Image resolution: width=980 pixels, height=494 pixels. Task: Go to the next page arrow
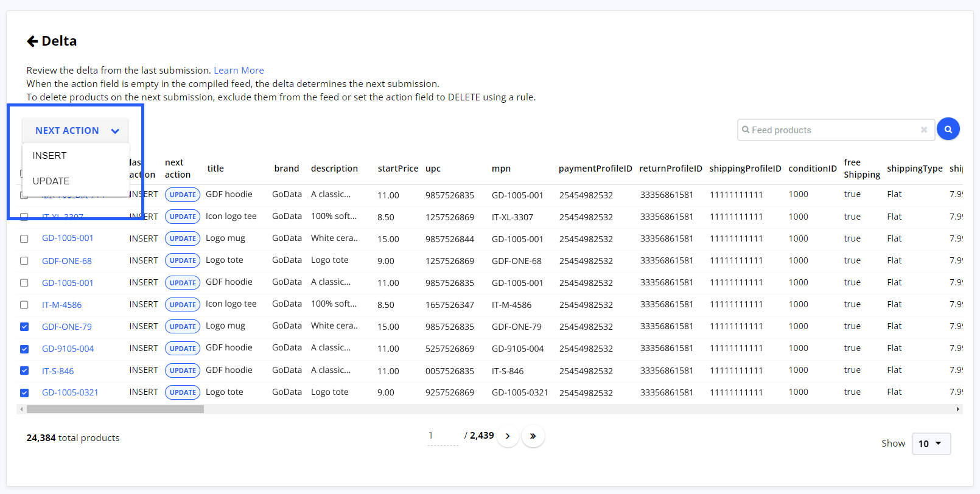508,436
